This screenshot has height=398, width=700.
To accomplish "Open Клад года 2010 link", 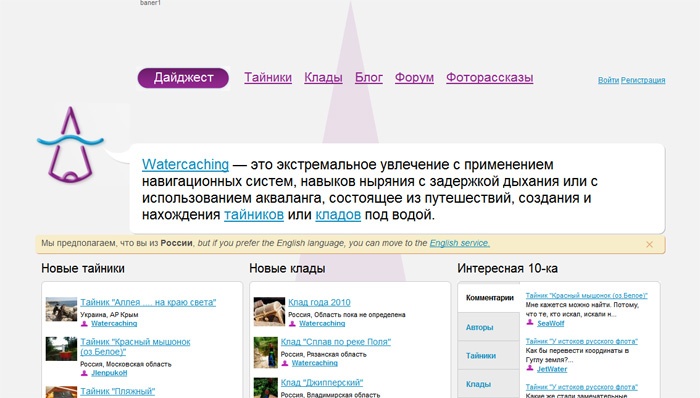I will 319,303.
